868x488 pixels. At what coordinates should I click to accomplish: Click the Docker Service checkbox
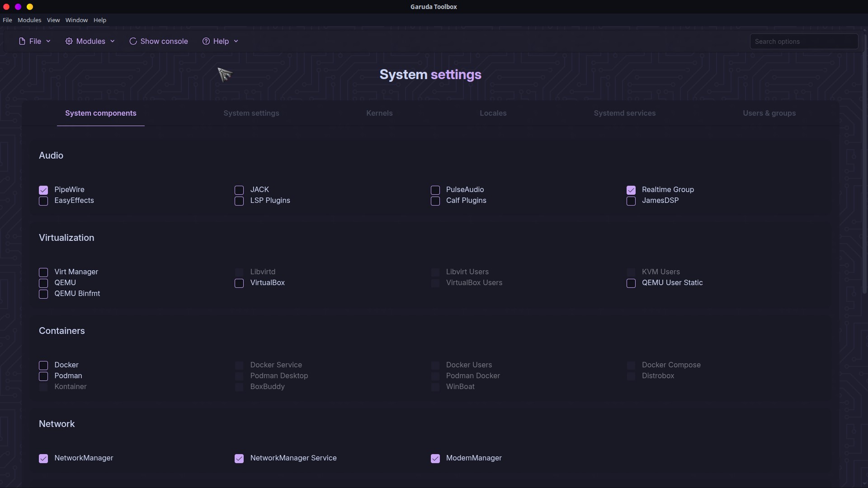(239, 365)
